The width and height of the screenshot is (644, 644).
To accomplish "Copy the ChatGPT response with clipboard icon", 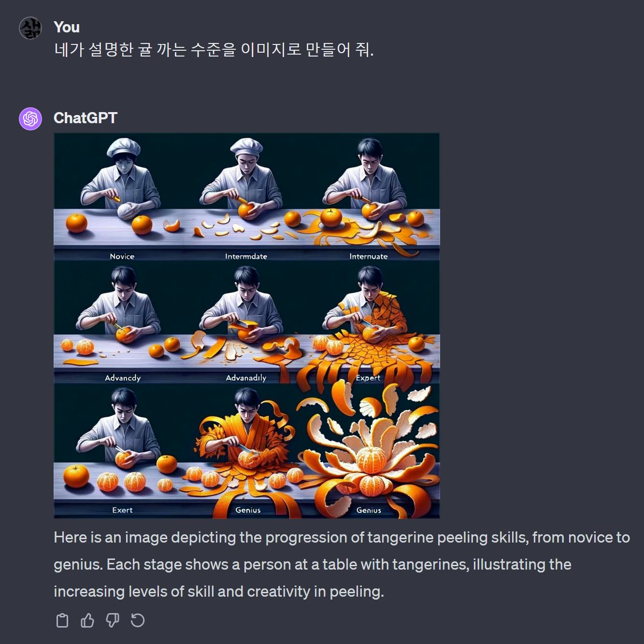I will coord(62,620).
